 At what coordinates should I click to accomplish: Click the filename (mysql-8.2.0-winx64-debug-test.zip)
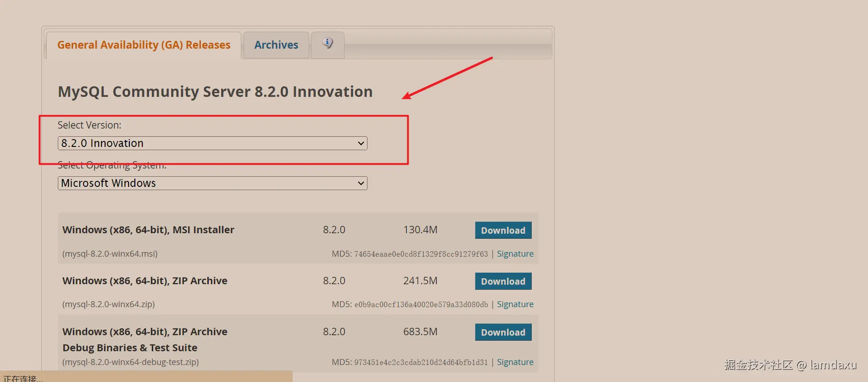[x=131, y=362]
